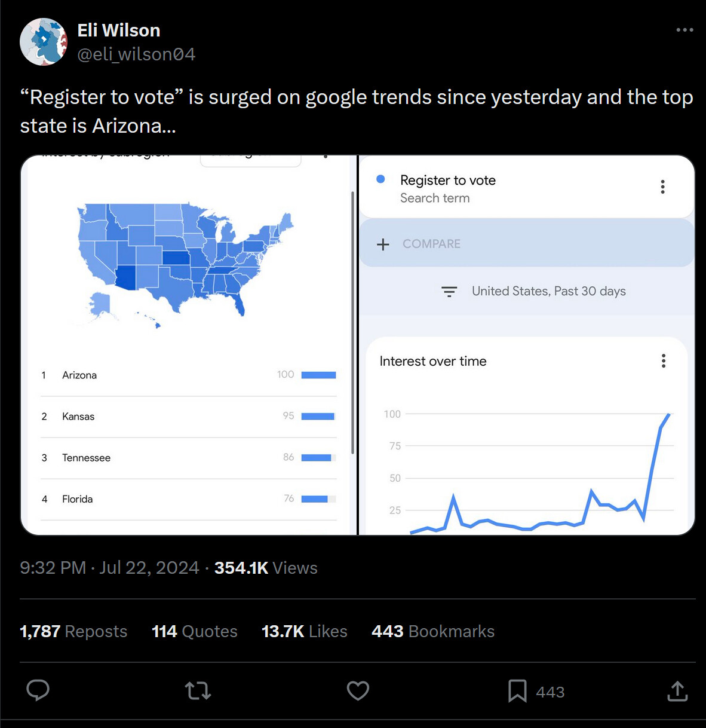
Task: Open the Register to vote kebab menu
Action: click(662, 187)
